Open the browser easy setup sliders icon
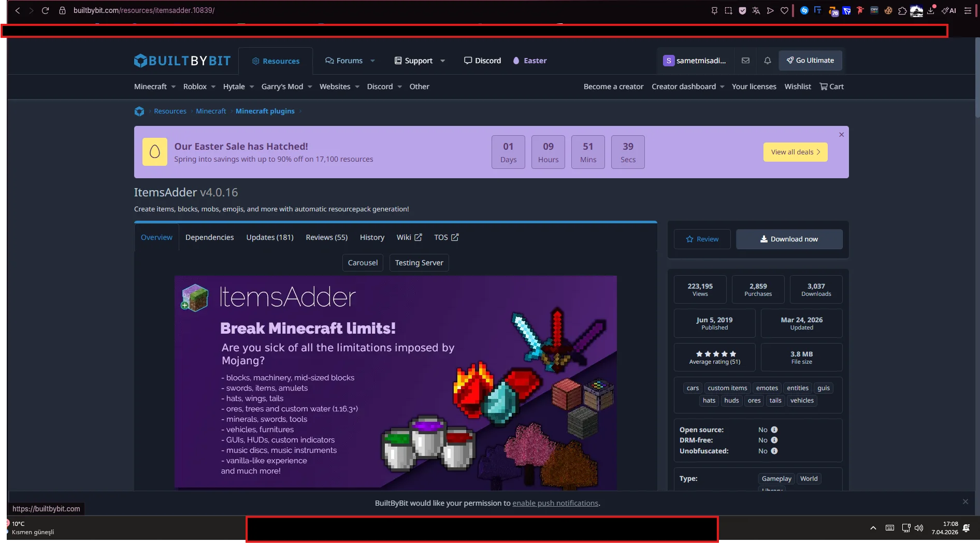 pyautogui.click(x=968, y=10)
